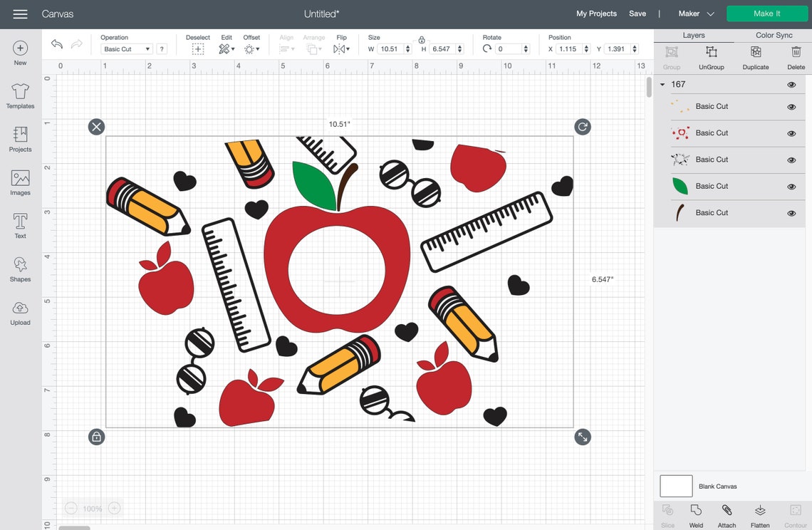Hide the green leaf Basic Cut layer

791,187
